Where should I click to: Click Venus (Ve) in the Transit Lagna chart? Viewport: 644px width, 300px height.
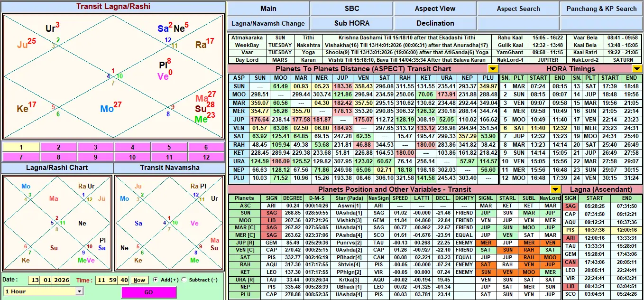(x=163, y=76)
